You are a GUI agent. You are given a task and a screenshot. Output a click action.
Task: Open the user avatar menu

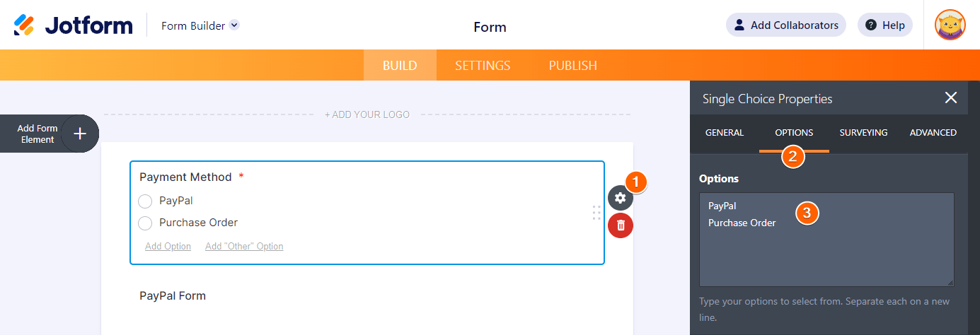[x=950, y=25]
